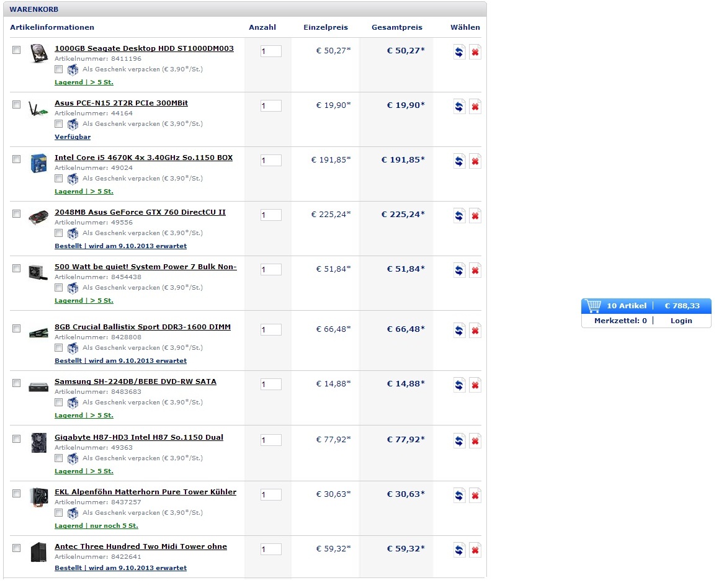Click gift box icon for Intel Core i5
Viewport: 719px width, 588px height.
[73, 179]
